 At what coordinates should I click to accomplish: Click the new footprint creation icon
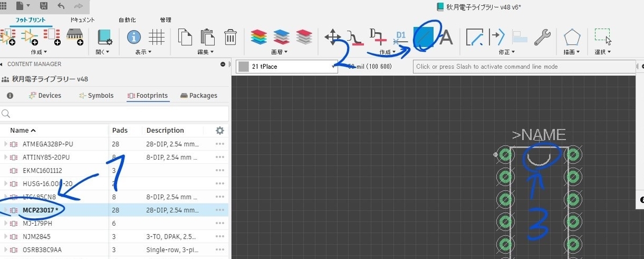52,37
